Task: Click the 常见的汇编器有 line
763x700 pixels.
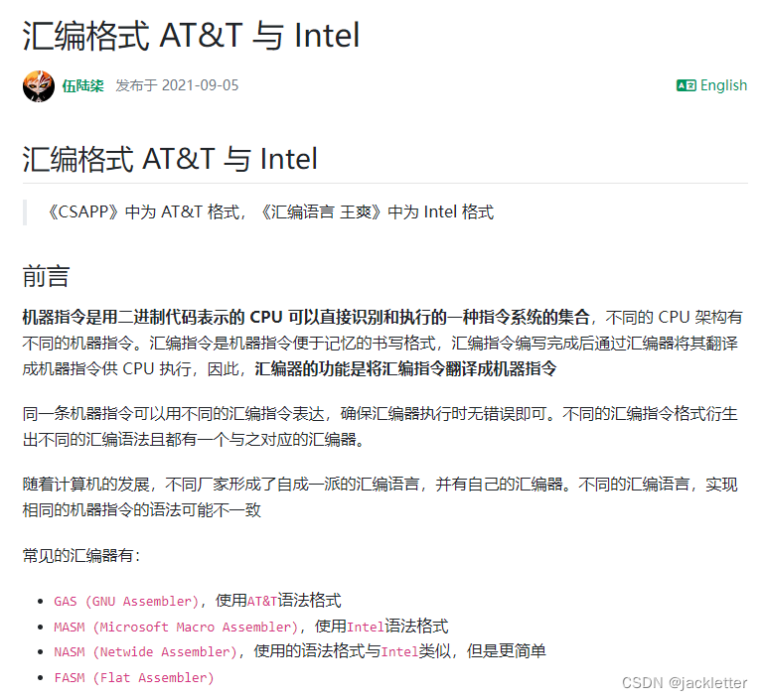Action: 81,554
